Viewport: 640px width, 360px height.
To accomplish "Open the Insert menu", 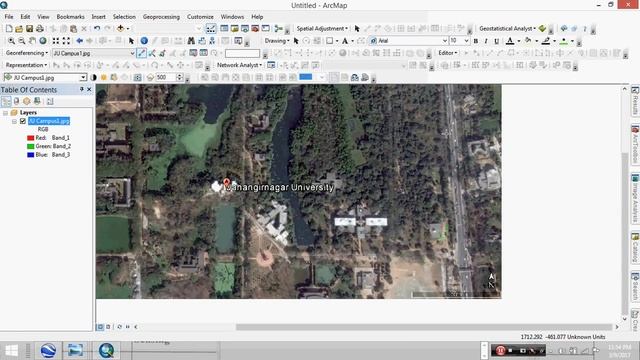I will point(98,17).
